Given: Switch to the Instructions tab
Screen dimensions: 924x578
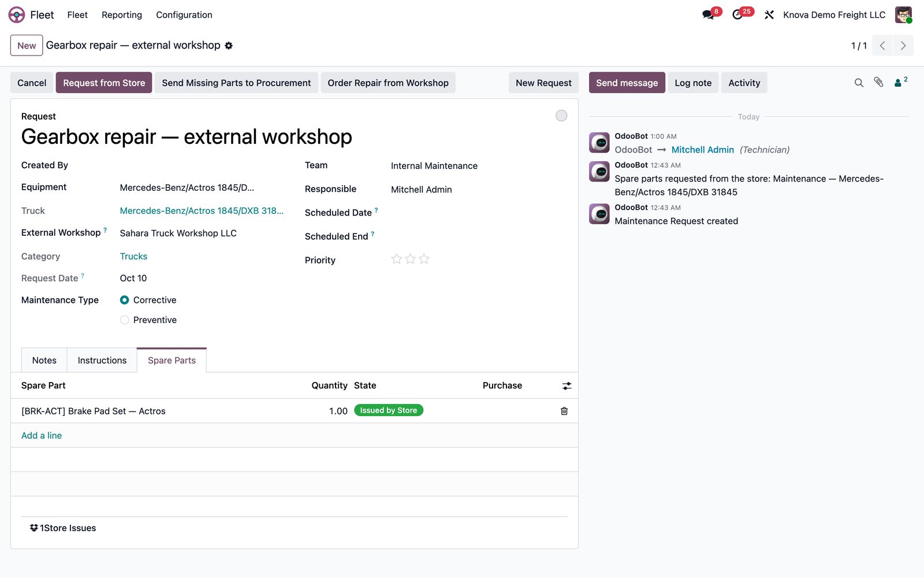Looking at the screenshot, I should click(x=102, y=360).
